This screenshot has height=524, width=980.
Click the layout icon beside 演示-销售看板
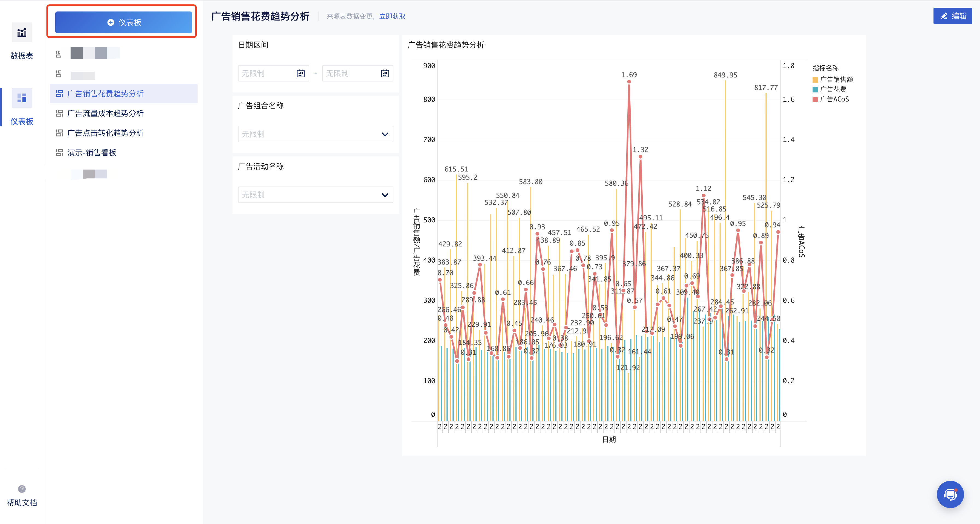59,153
